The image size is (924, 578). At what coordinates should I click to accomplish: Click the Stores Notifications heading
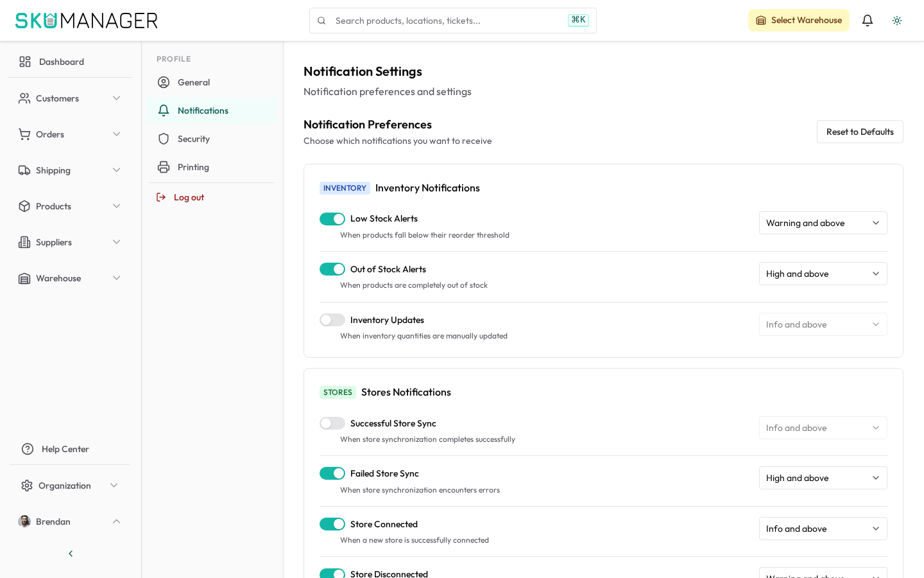coord(406,392)
